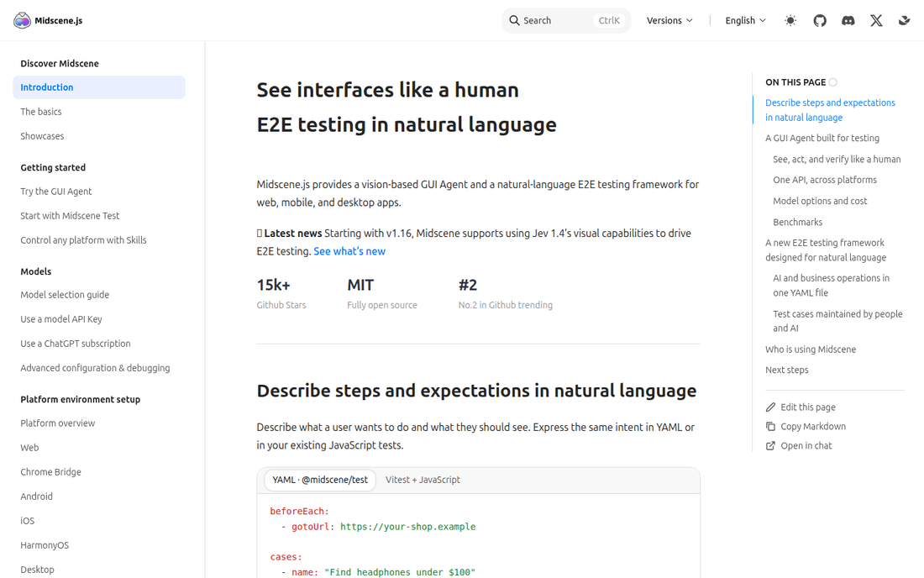Jump to Benchmarks section in outline
The image size is (924, 578).
797,222
